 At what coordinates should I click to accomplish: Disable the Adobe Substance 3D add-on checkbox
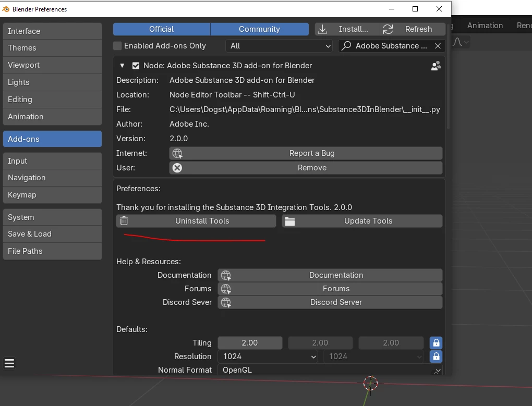pyautogui.click(x=136, y=66)
